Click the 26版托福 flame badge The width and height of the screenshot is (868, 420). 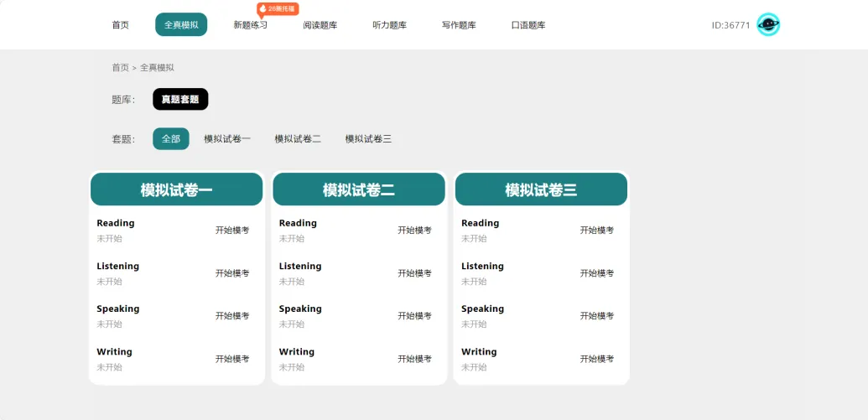(x=278, y=9)
